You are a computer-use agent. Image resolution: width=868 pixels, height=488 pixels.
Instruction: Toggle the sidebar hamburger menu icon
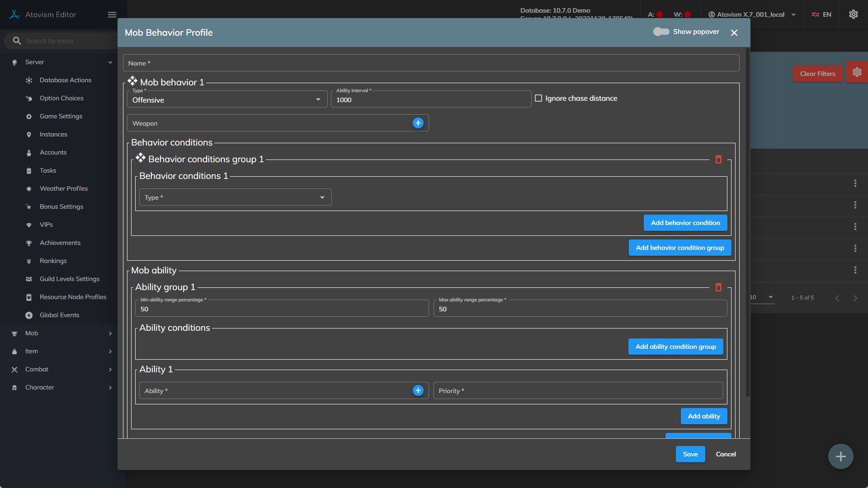tap(112, 14)
